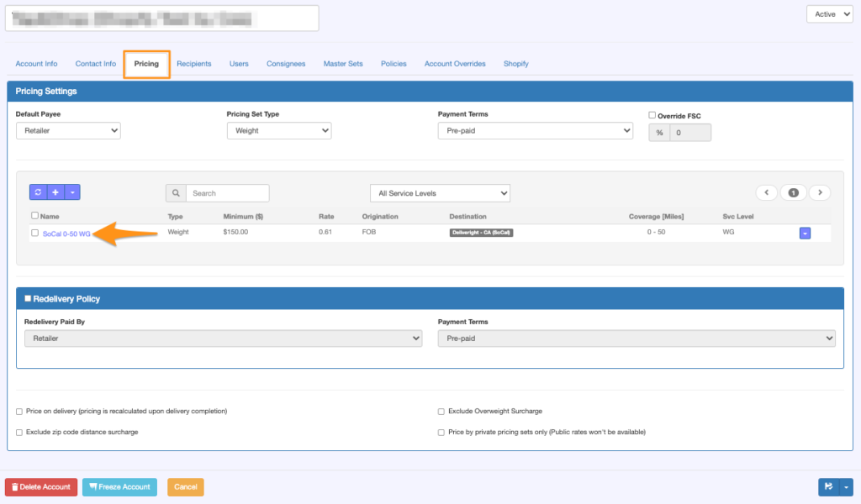This screenshot has height=504, width=861.
Task: Open the Account Overrides tab
Action: pos(455,64)
